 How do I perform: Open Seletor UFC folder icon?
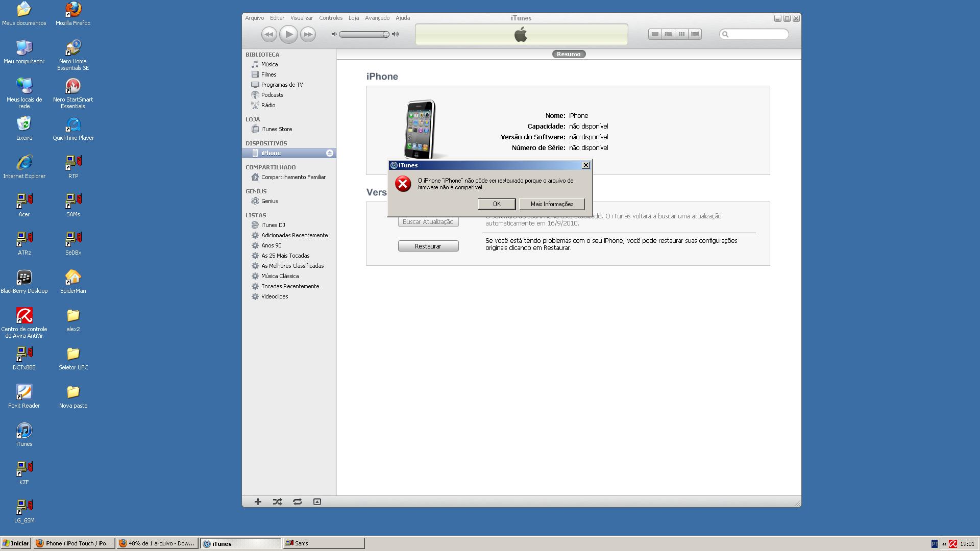[73, 358]
